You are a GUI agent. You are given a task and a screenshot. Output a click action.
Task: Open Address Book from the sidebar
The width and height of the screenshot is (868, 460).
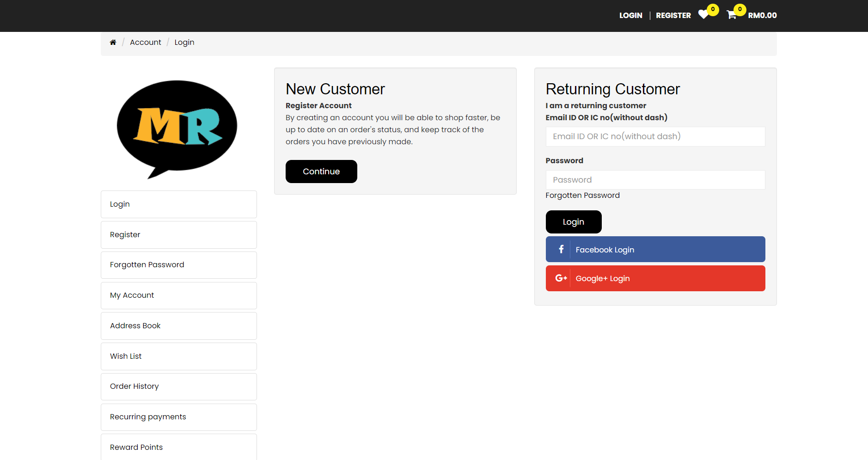tap(178, 326)
